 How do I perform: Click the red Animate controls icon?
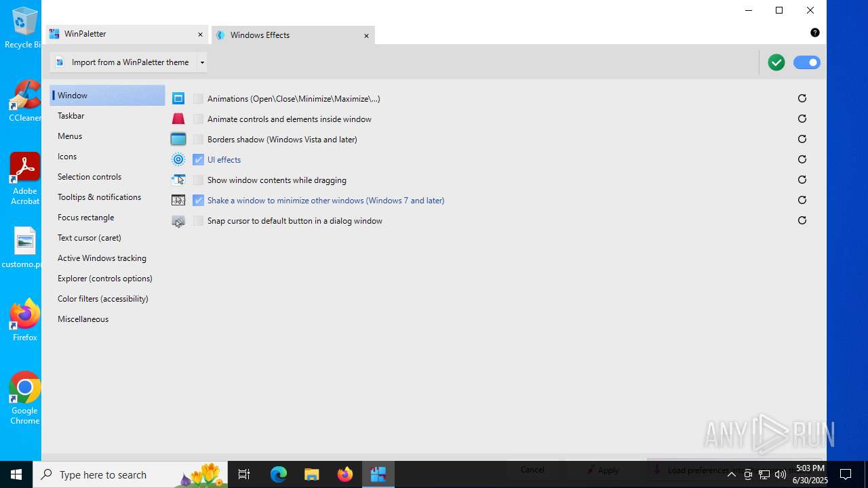pos(178,119)
